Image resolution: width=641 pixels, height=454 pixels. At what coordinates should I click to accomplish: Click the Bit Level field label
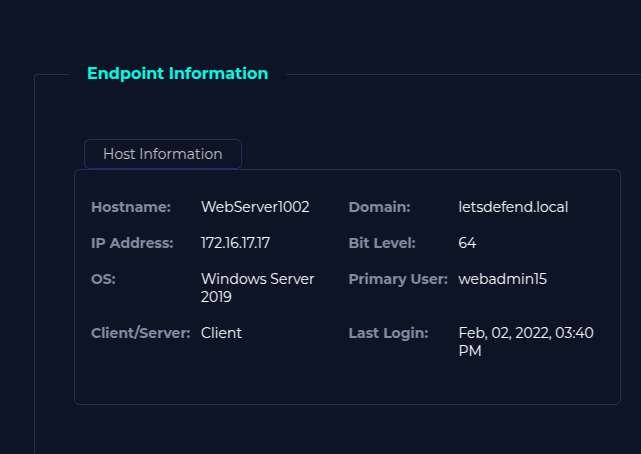click(382, 243)
